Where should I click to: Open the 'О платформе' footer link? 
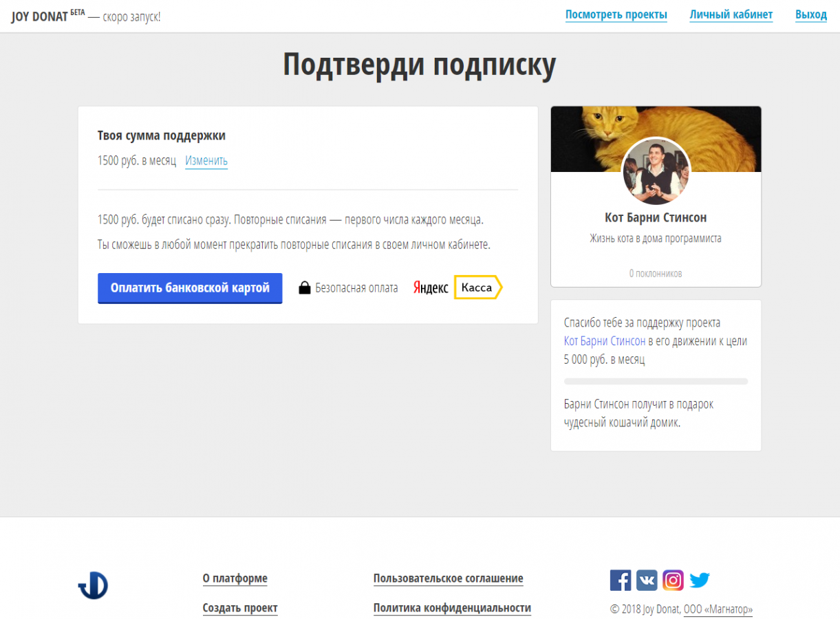pos(235,578)
